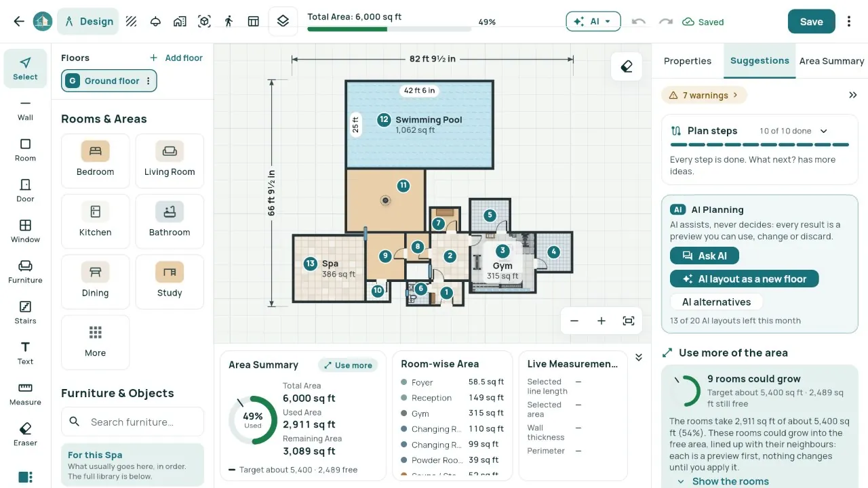This screenshot has width=868, height=488.
Task: Open Ground floor options menu
Action: (x=148, y=81)
